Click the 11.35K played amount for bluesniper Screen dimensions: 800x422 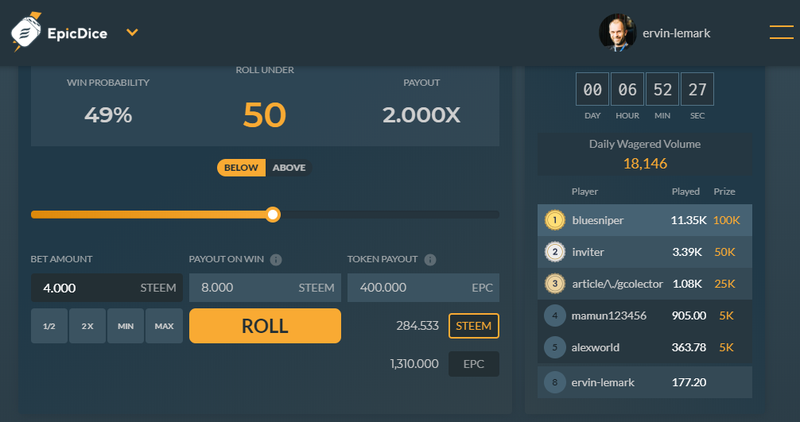pyautogui.click(x=689, y=220)
